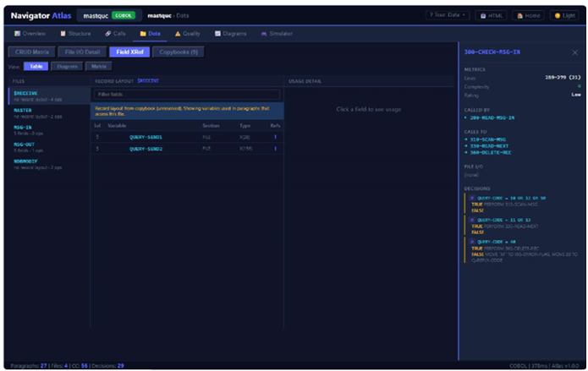Viewport: 588px width, 371px height.
Task: Open the Copybooks (9) sub-tab
Action: [179, 52]
